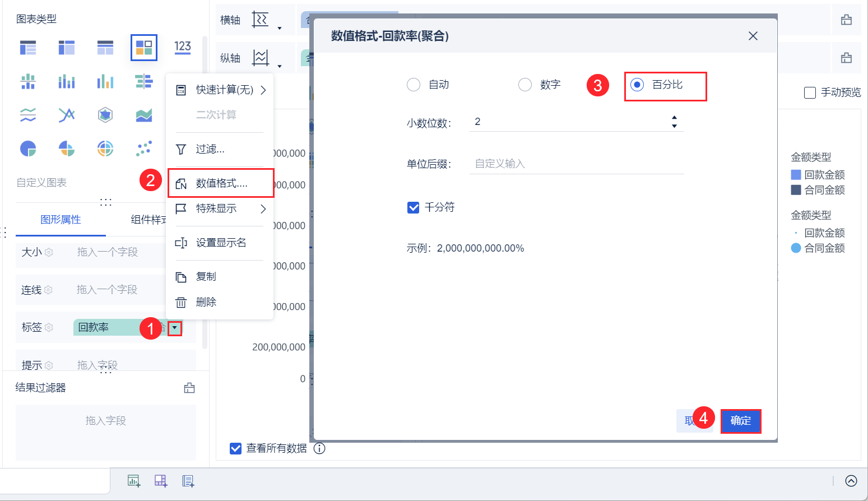This screenshot has height=501, width=868.
Task: Expand 快速计算(无) submenu
Action: (220, 90)
